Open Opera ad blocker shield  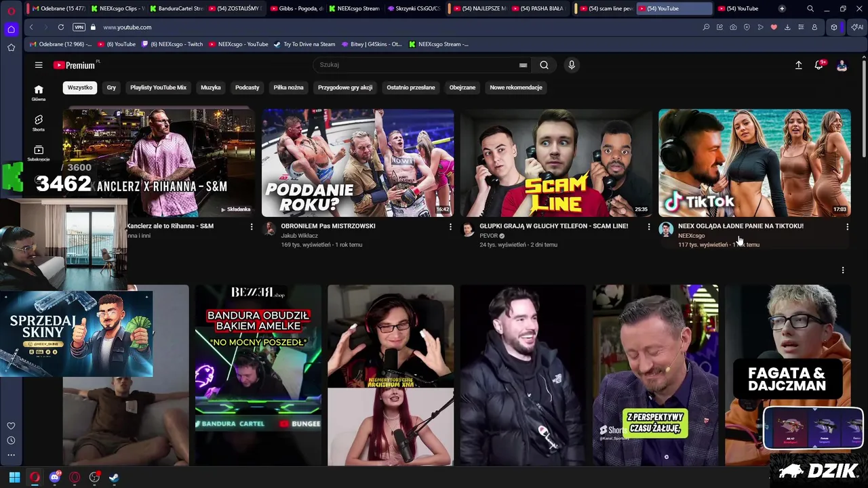coord(747,27)
